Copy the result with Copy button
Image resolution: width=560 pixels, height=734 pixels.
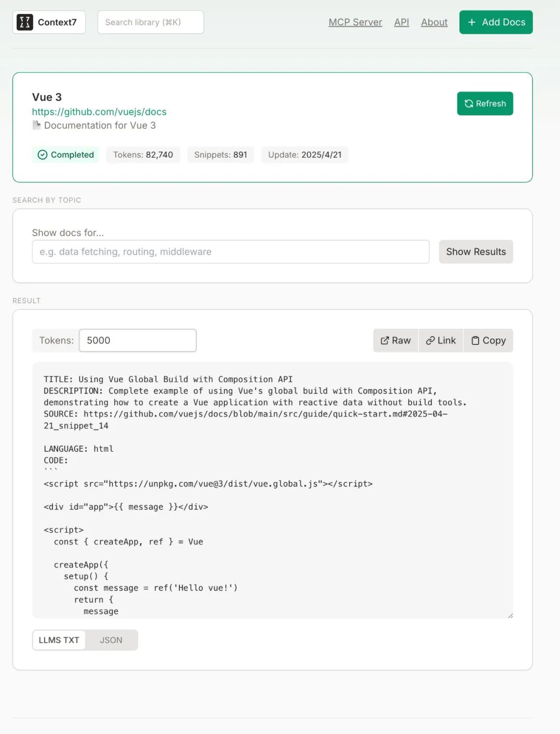pyautogui.click(x=488, y=340)
